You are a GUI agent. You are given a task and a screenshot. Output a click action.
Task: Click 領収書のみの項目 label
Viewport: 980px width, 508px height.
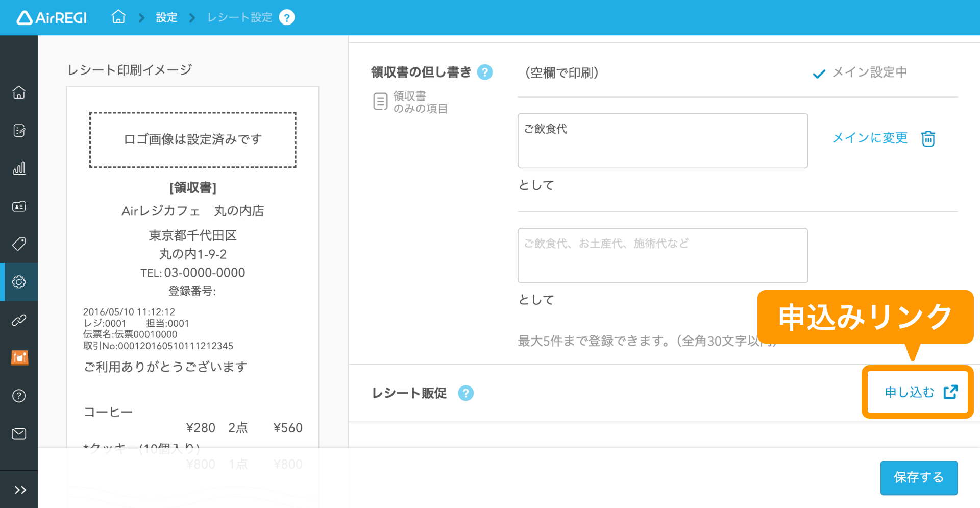point(420,102)
